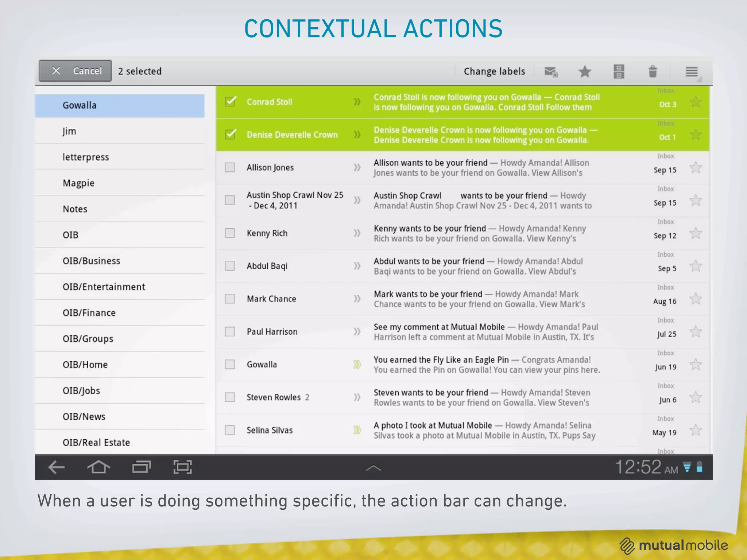Click importance chevrons on Abdul Baqi row
747x560 pixels.
(357, 266)
